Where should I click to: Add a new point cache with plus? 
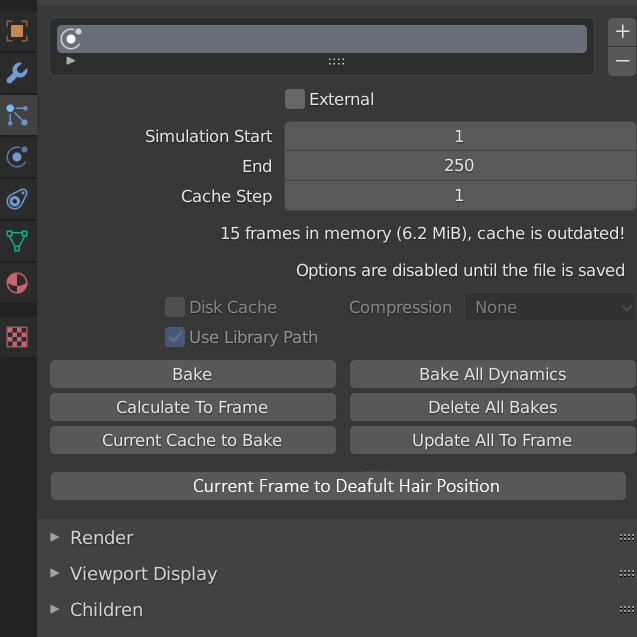coord(622,32)
